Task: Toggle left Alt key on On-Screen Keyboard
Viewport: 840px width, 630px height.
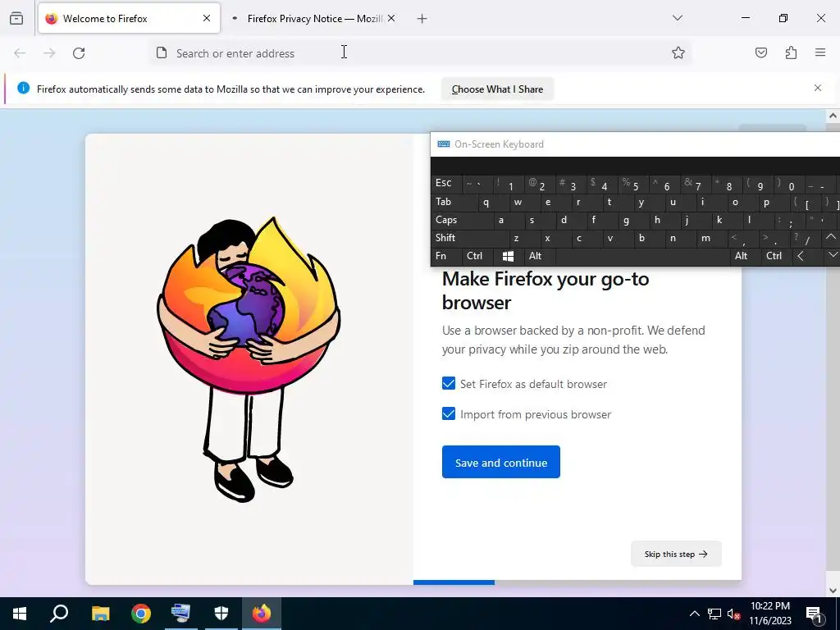Action: pos(539,256)
